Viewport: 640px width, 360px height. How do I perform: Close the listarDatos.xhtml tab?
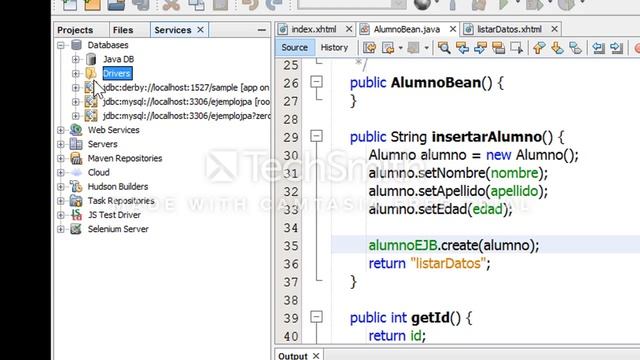(x=554, y=29)
